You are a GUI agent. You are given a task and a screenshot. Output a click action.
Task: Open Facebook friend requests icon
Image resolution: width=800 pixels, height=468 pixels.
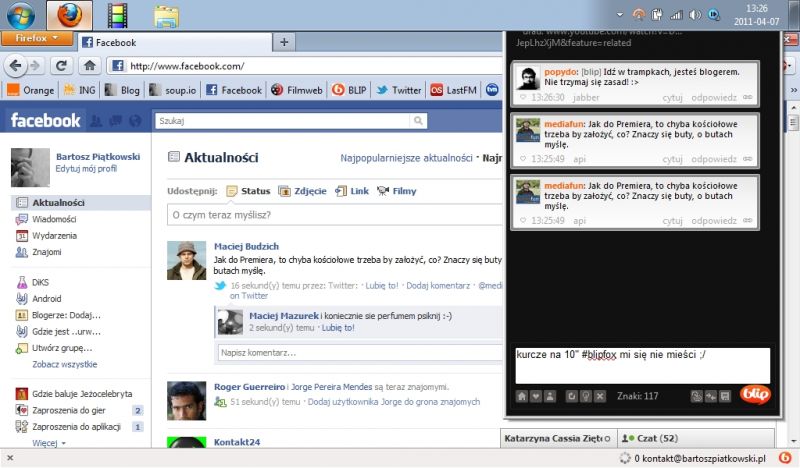point(96,121)
